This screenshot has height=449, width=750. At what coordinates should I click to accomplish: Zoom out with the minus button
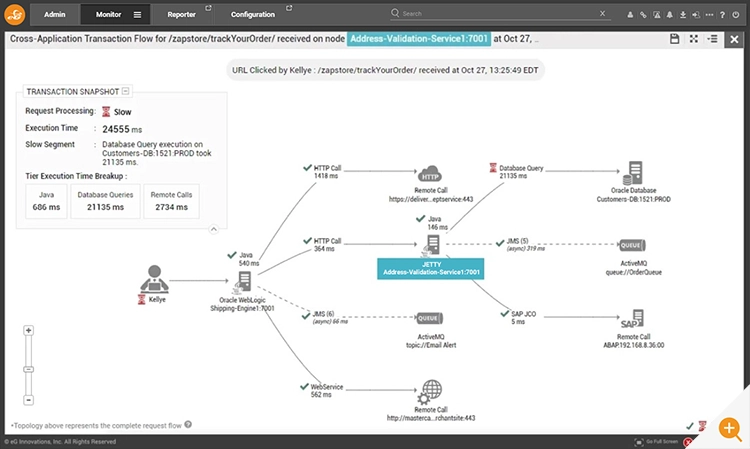pos(29,400)
